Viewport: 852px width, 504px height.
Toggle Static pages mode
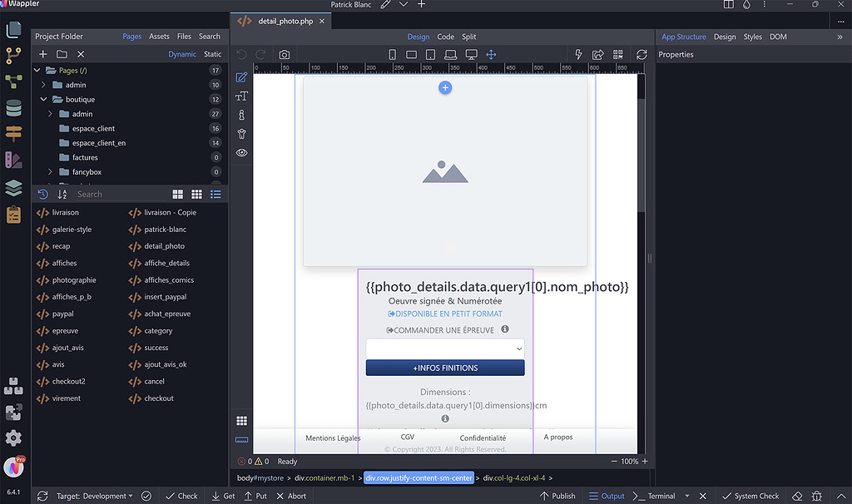click(212, 54)
